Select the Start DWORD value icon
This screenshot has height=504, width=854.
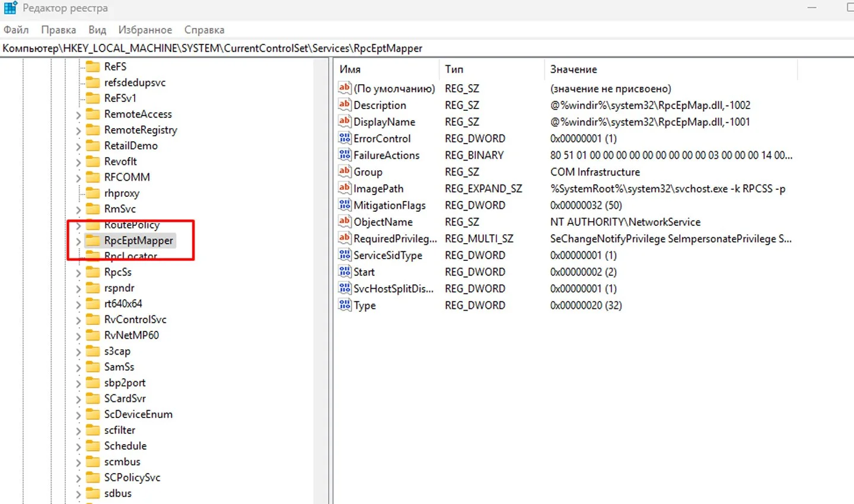point(345,272)
